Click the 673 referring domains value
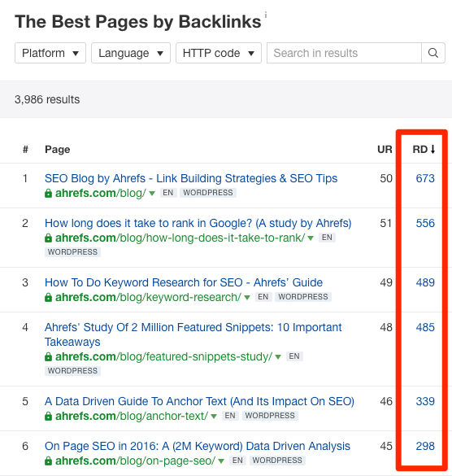This screenshot has width=452, height=476. pos(425,178)
